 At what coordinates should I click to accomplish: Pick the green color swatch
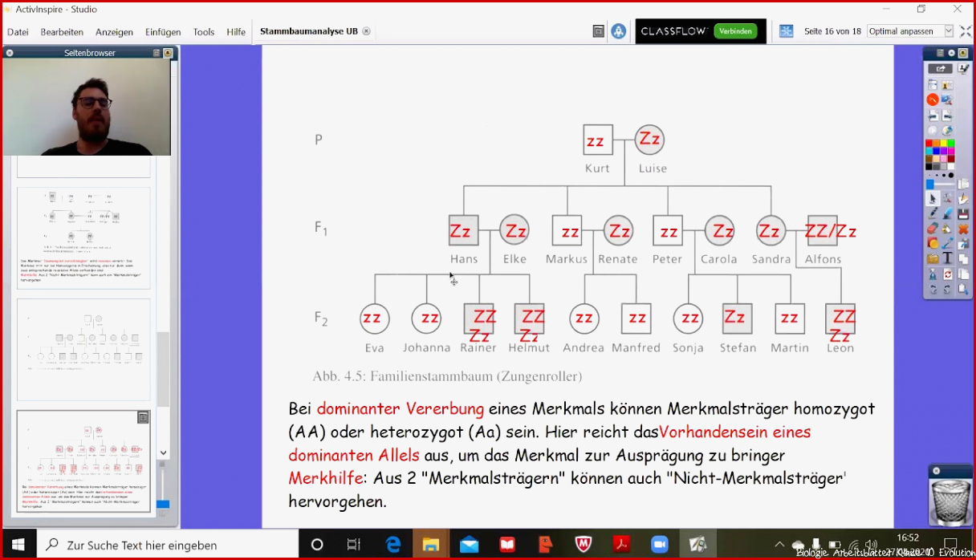951,143
